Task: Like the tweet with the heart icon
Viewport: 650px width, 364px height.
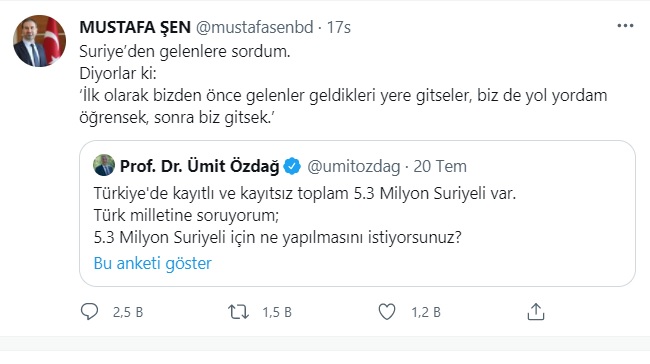Action: pos(387,312)
